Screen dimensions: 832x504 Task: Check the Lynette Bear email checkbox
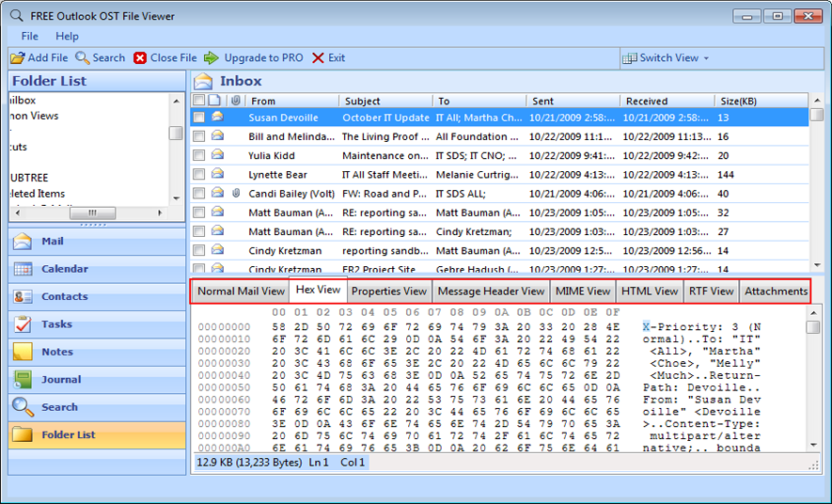pos(199,175)
